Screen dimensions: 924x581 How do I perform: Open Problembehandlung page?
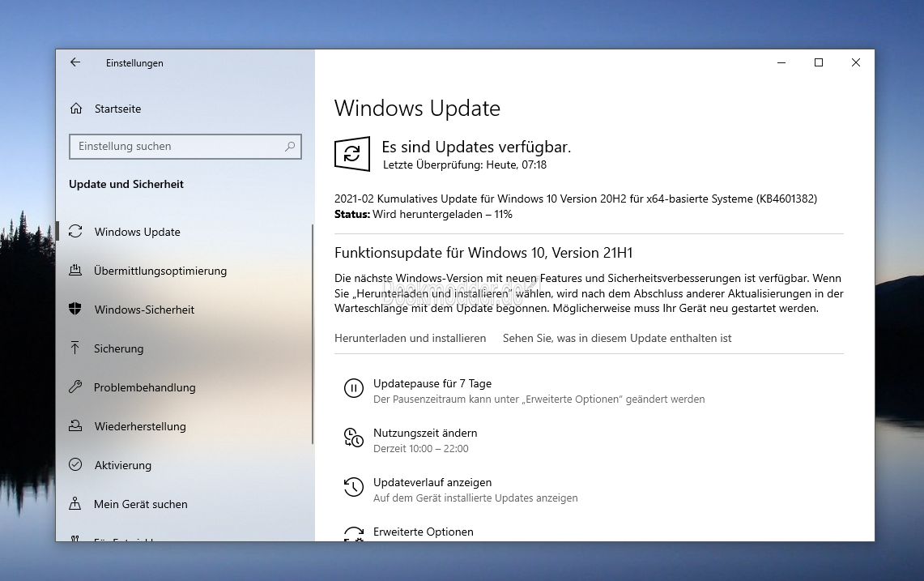144,387
